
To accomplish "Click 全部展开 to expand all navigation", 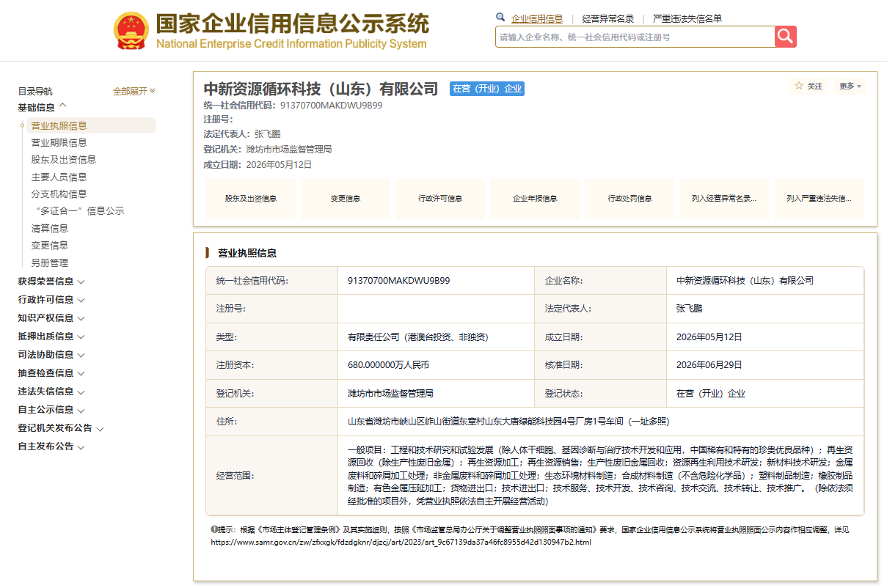I will click(x=134, y=91).
